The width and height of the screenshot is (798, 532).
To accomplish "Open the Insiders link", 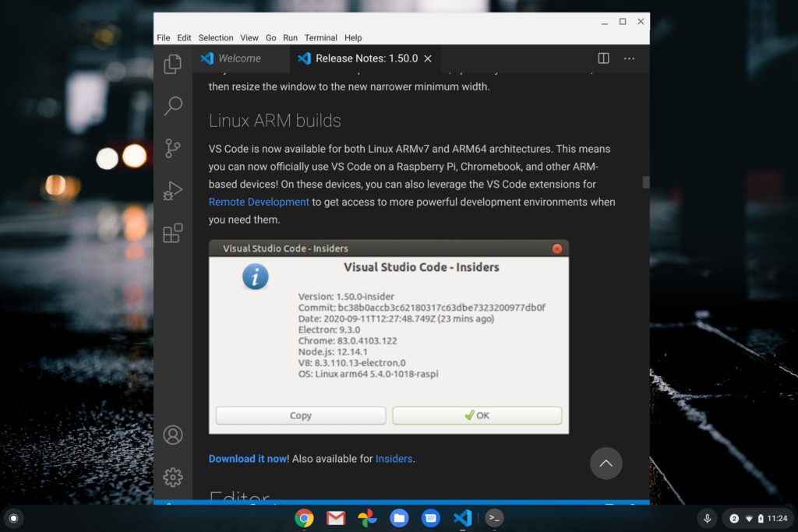I will pos(394,459).
